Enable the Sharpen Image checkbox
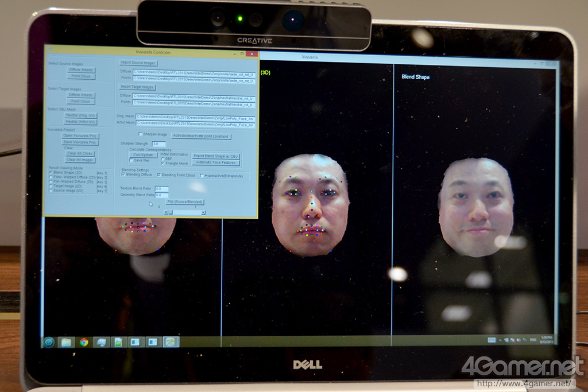588x392 pixels. [141, 134]
